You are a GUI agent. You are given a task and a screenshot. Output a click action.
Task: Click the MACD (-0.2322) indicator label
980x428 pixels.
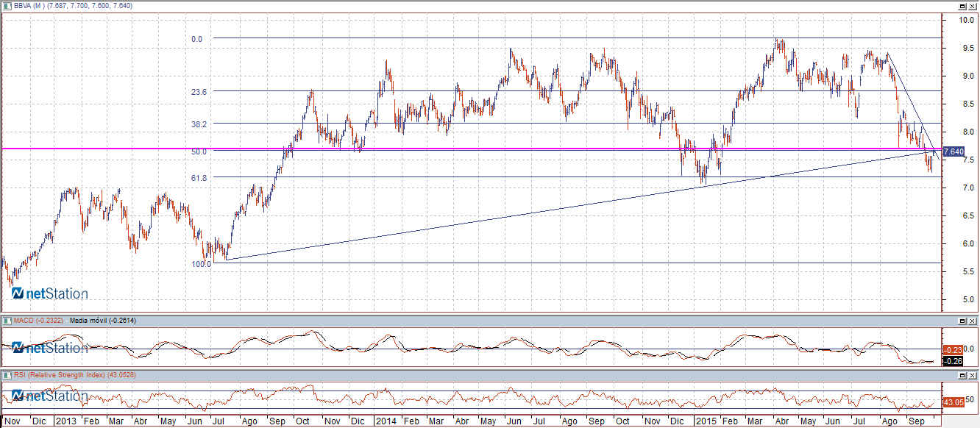[x=38, y=321]
